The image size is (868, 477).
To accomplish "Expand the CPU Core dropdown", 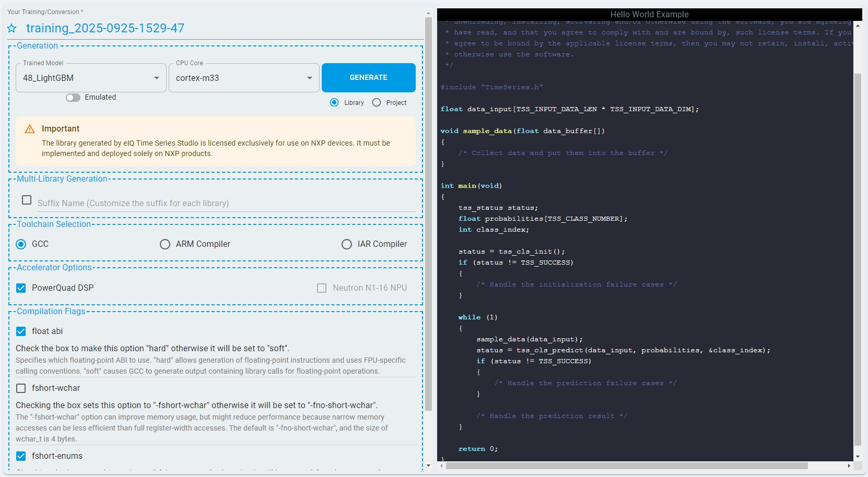I will pyautogui.click(x=244, y=78).
